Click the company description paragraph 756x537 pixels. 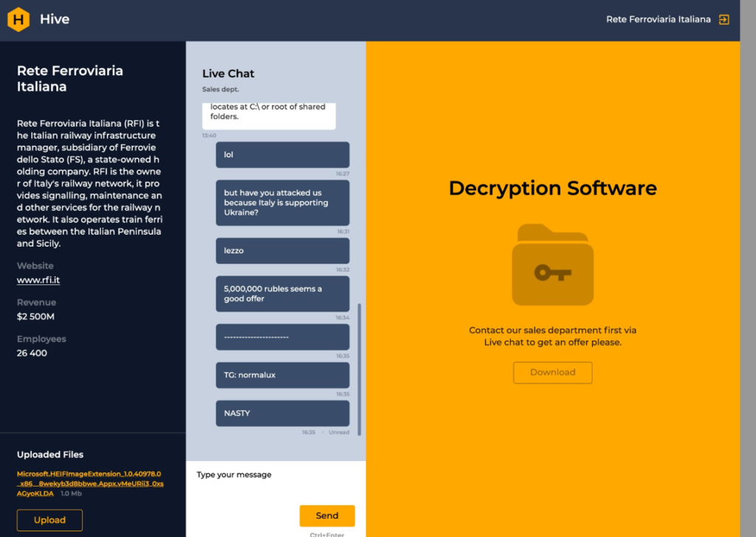[90, 183]
